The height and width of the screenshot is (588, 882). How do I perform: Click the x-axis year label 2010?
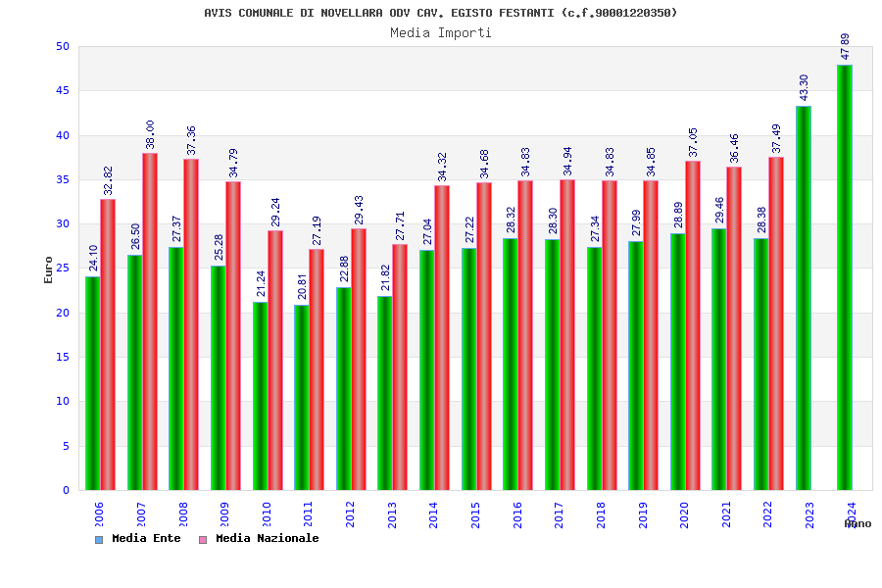267,514
